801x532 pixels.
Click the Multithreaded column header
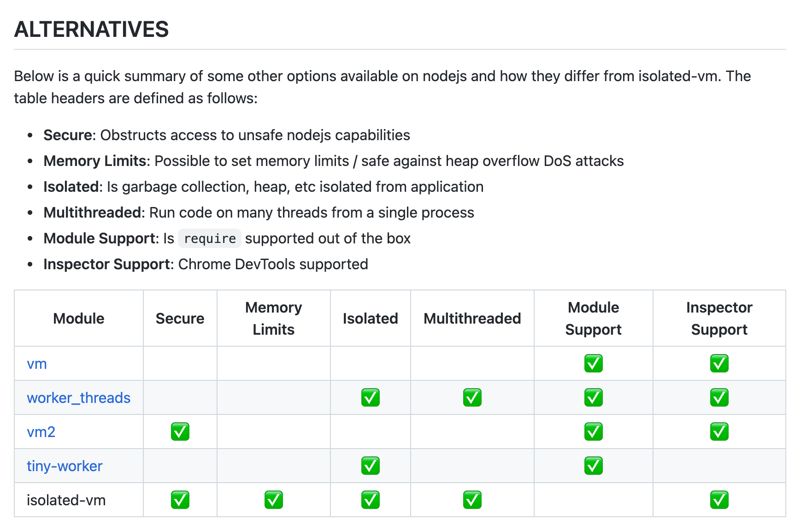click(472, 319)
